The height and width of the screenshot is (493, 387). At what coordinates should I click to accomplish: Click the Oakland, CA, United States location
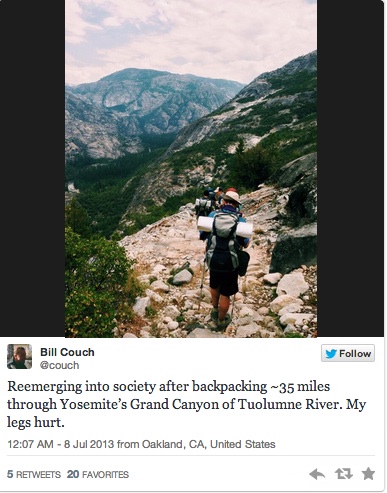click(209, 444)
